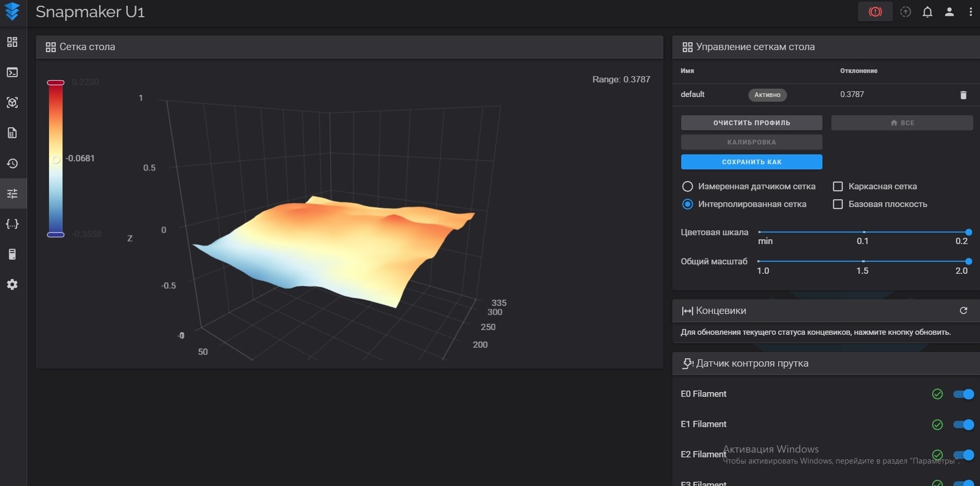The width and height of the screenshot is (980, 486).
Task: Go to the Configuration braces item in sidebar
Action: [12, 224]
